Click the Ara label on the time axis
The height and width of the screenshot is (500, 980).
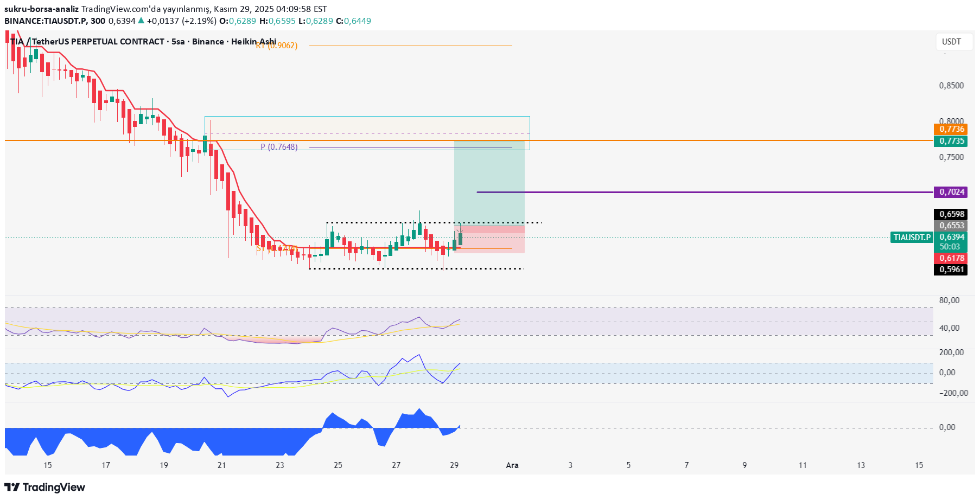512,465
